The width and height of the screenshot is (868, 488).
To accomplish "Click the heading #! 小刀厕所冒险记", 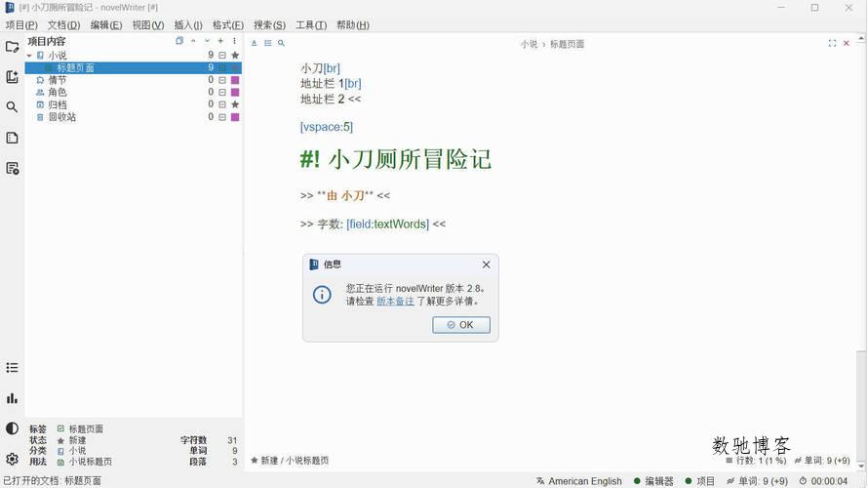I will 396,159.
